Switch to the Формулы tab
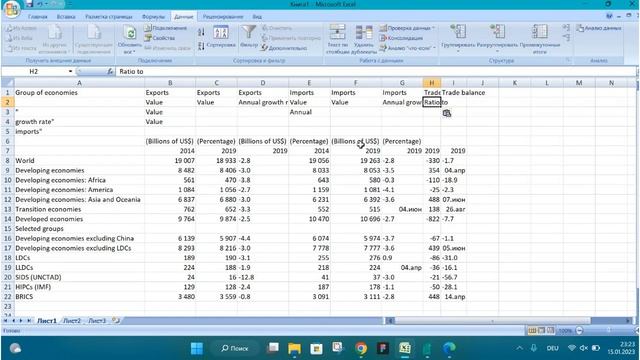The width and height of the screenshot is (640, 360). [x=153, y=17]
